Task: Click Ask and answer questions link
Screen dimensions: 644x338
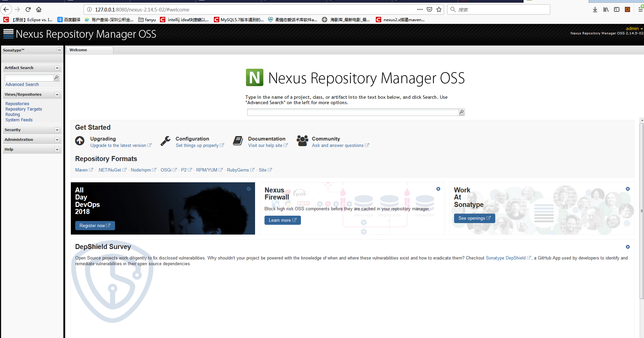Action: pyautogui.click(x=340, y=146)
